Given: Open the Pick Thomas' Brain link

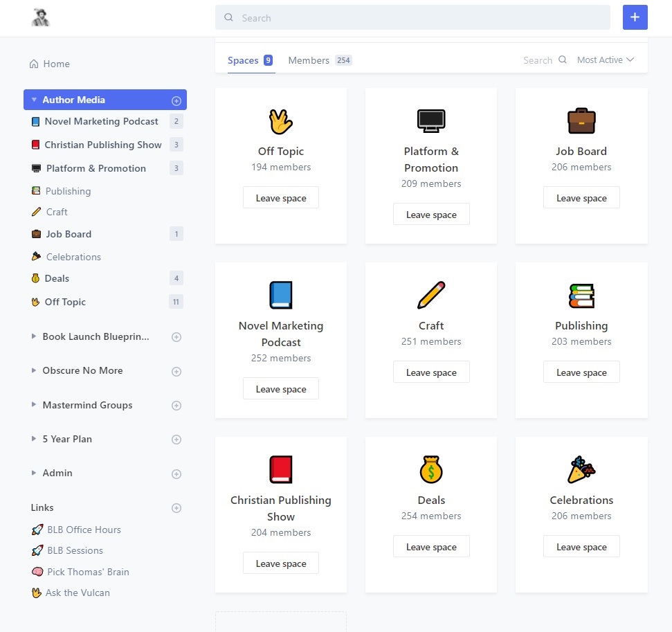Looking at the screenshot, I should 88,572.
